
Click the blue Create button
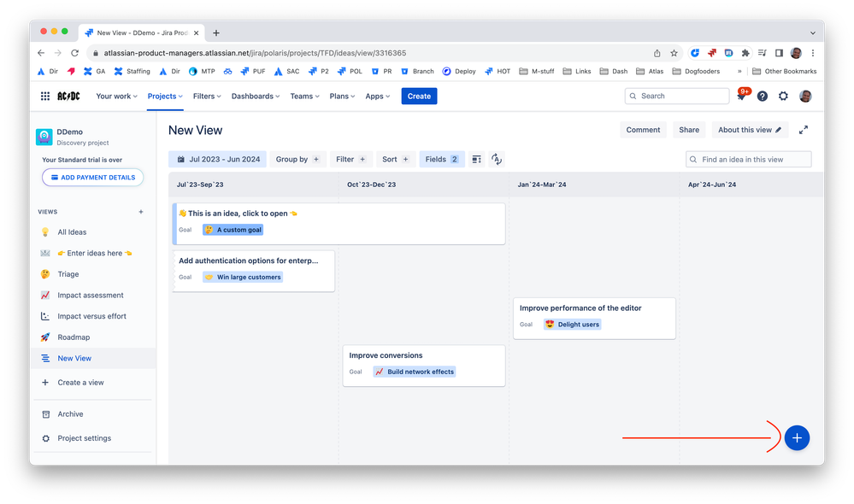[x=419, y=97]
